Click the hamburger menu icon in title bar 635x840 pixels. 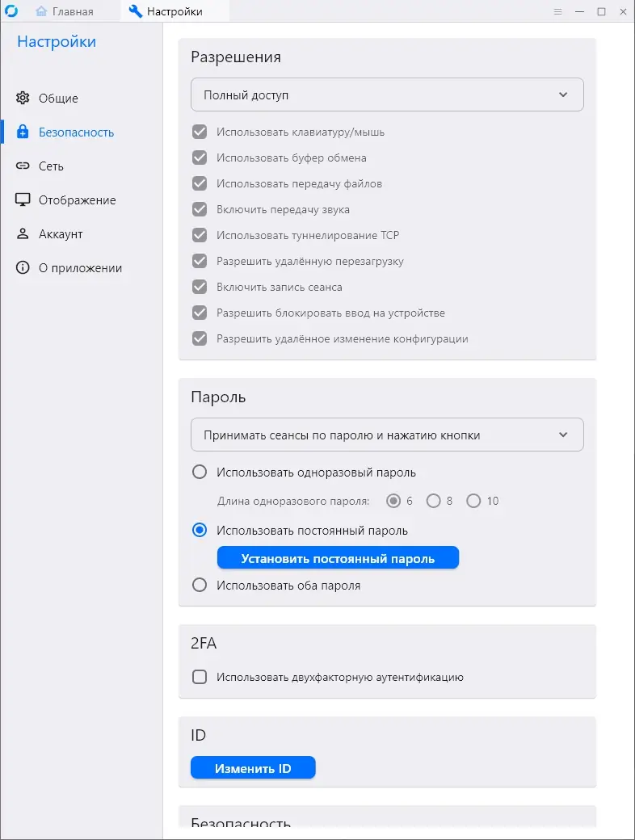tap(557, 11)
